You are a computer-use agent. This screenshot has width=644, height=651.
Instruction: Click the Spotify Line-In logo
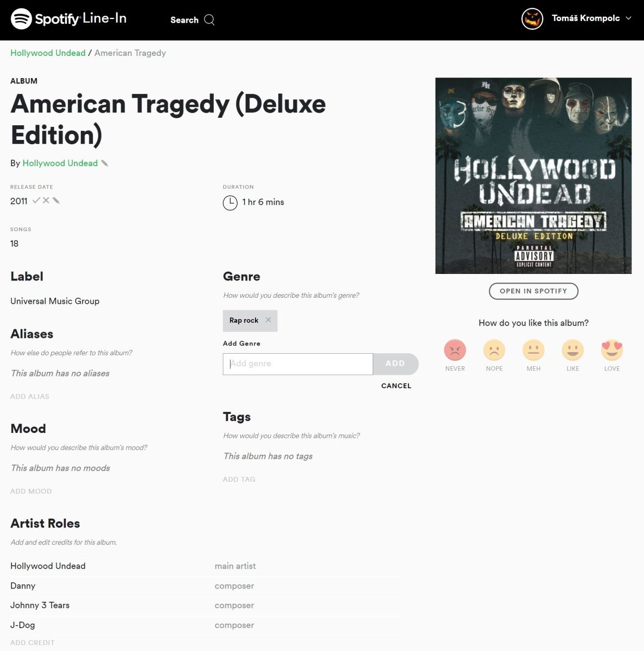pyautogui.click(x=68, y=19)
